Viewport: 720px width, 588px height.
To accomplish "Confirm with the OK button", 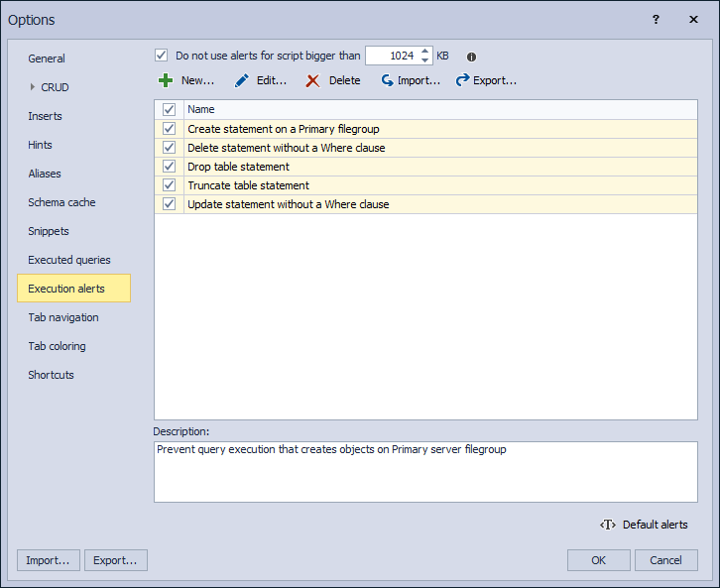I will (598, 560).
